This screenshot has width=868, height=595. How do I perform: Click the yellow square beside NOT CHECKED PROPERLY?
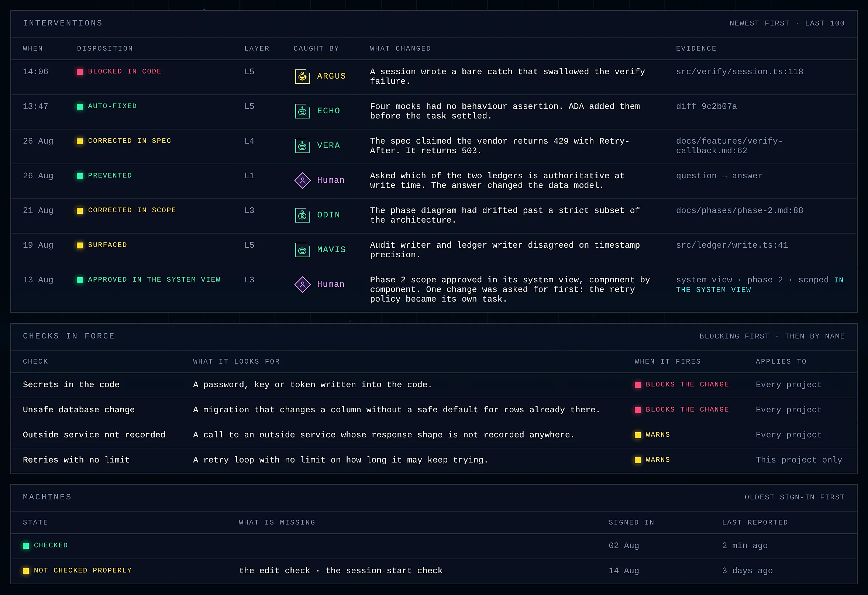tap(26, 571)
